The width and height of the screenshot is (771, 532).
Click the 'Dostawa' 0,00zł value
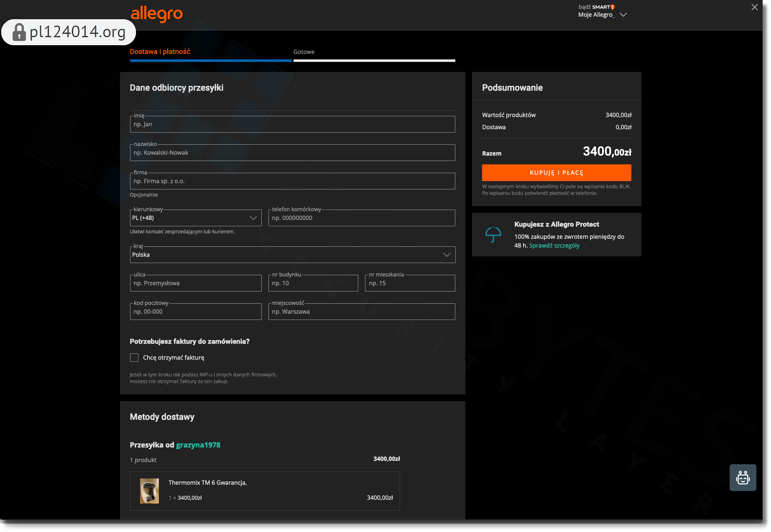[623, 127]
